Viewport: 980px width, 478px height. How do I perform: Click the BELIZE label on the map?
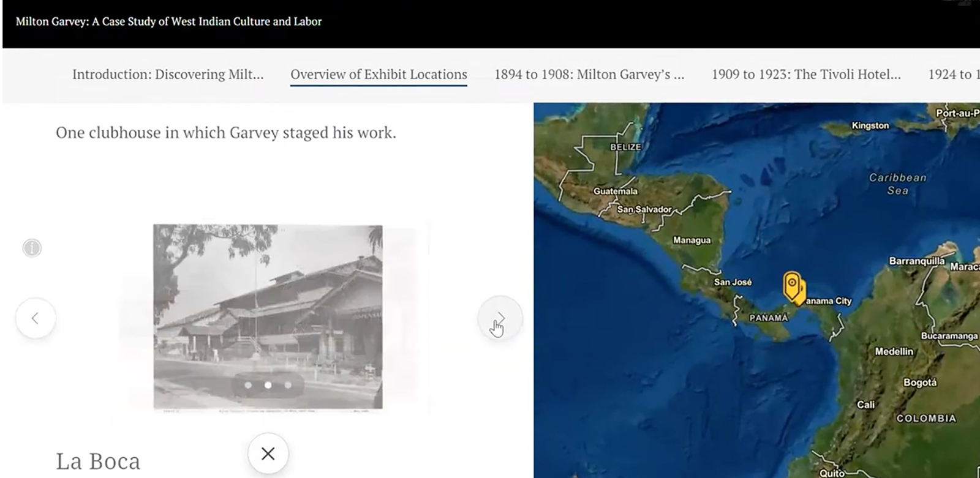point(625,148)
